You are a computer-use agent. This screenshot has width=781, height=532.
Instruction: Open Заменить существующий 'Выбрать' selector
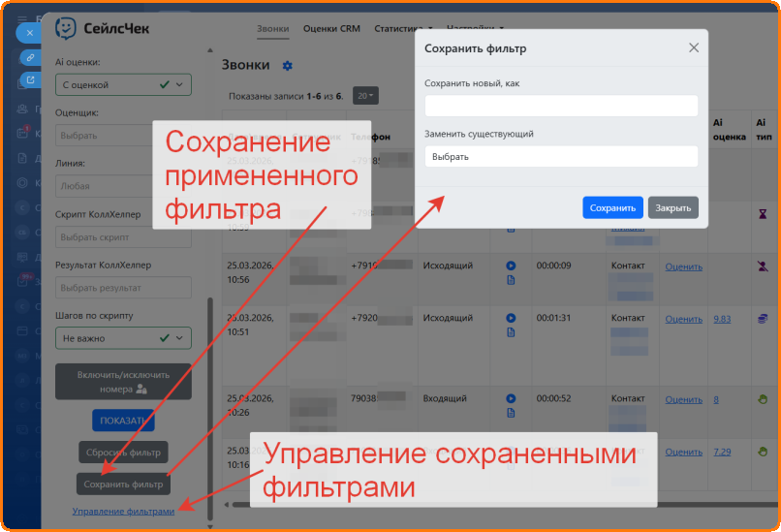[561, 156]
